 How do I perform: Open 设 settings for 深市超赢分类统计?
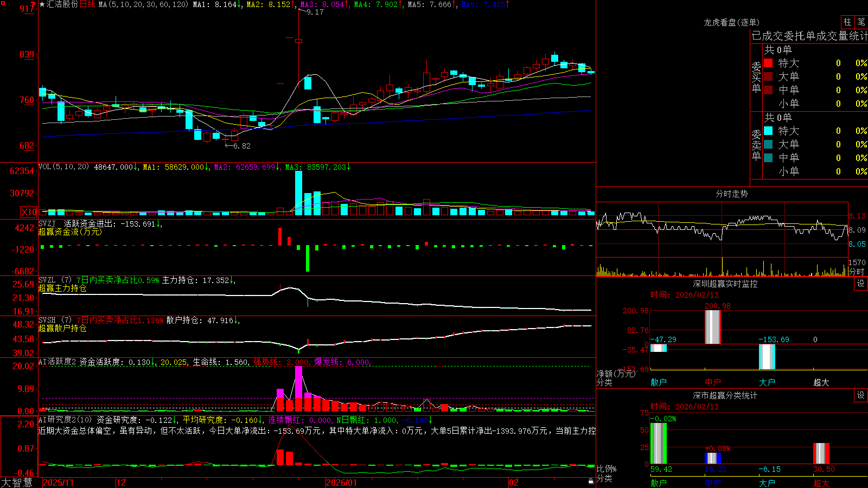pyautogui.click(x=861, y=395)
